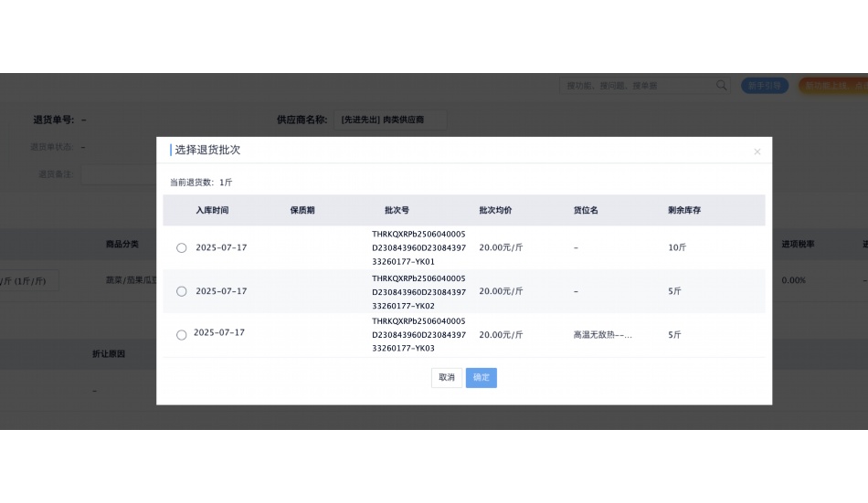
Task: Click the 取消 cancel button
Action: pos(447,378)
